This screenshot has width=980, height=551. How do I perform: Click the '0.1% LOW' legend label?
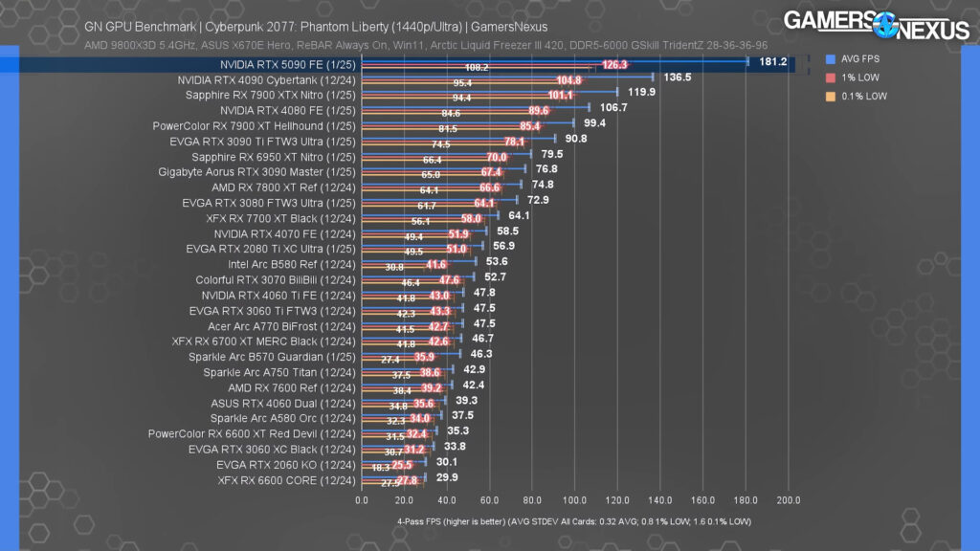(864, 97)
